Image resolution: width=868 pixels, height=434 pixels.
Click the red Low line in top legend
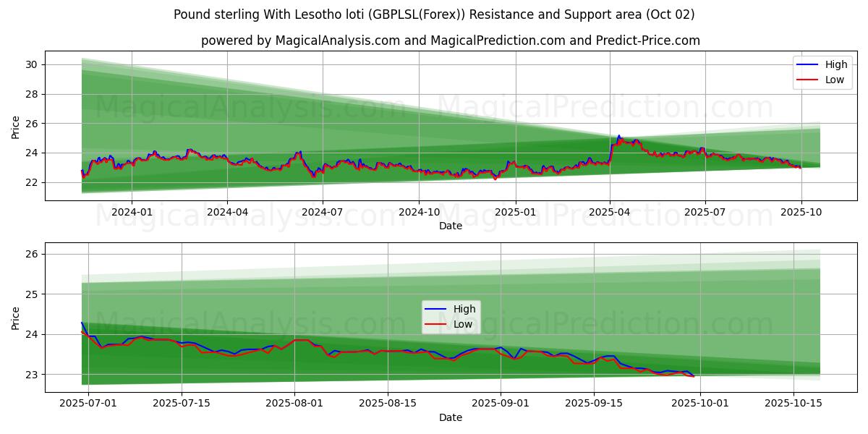(809, 80)
